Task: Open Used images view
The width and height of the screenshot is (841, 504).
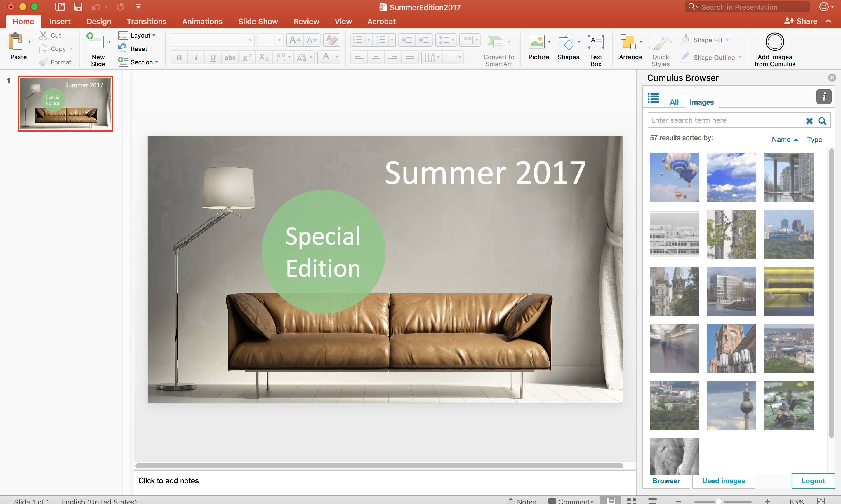Action: tap(723, 481)
